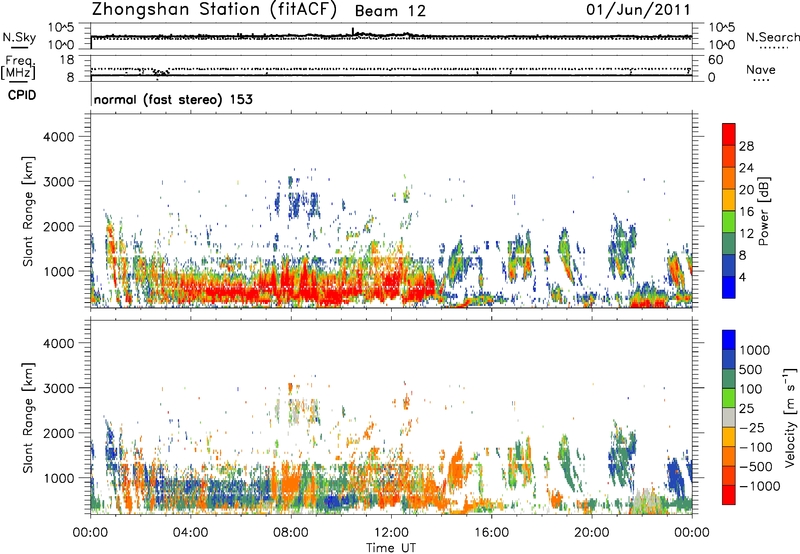Screen dimensions: 800x554
Task: Click the 'Power [dB]' colorbar label
Action: tap(764, 211)
